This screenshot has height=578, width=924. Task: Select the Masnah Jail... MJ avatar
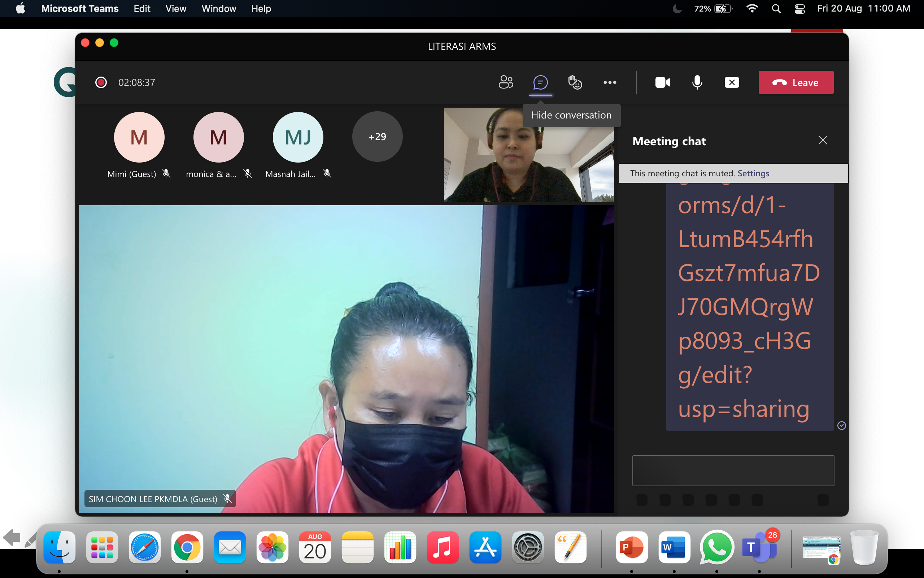[298, 137]
